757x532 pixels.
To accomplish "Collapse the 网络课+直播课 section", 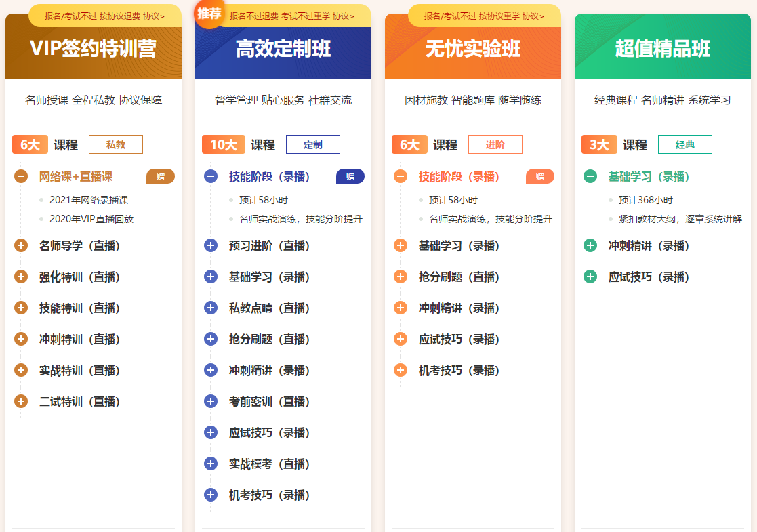I will (x=20, y=175).
